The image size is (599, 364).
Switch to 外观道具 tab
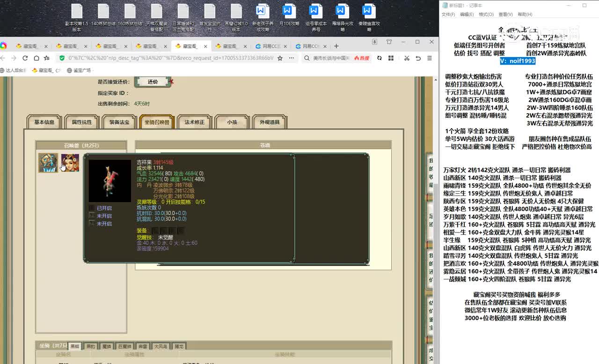coord(270,122)
